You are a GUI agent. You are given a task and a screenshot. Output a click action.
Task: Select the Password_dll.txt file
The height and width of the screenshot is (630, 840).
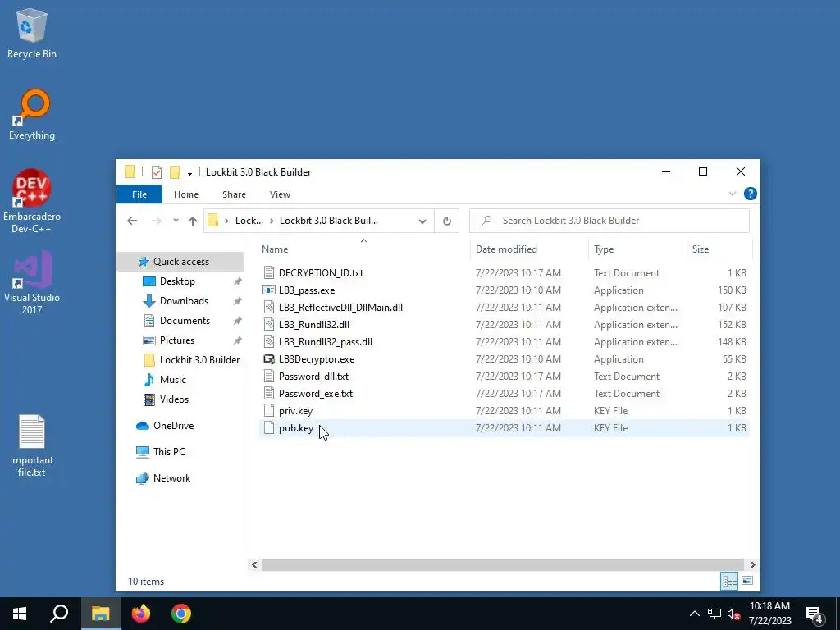[313, 377]
